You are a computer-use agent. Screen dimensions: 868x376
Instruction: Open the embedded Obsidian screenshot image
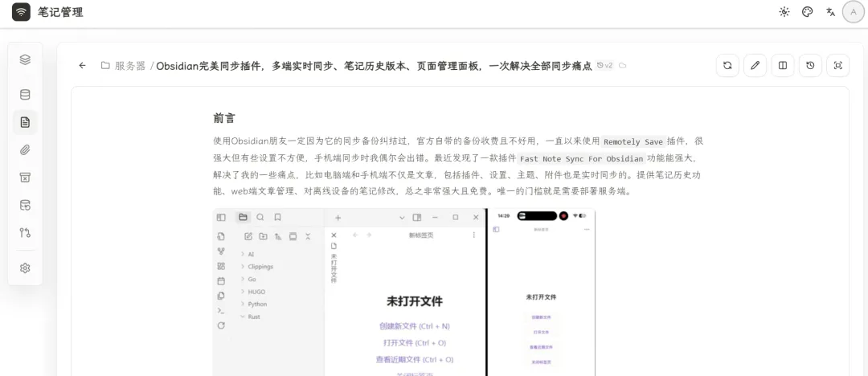[404, 292]
